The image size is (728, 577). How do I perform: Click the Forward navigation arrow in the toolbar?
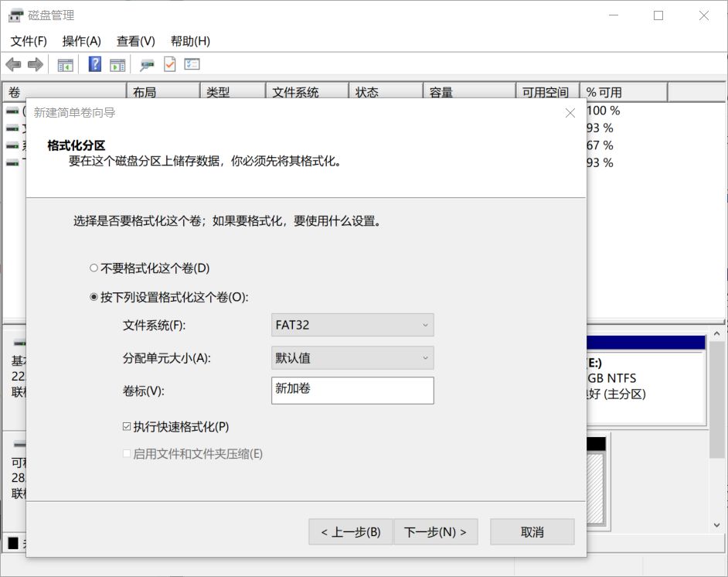35,64
